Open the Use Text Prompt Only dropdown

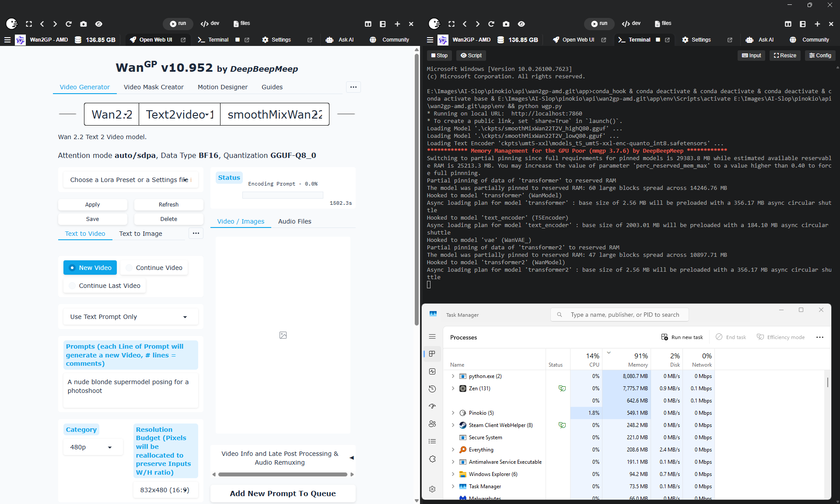coord(130,317)
